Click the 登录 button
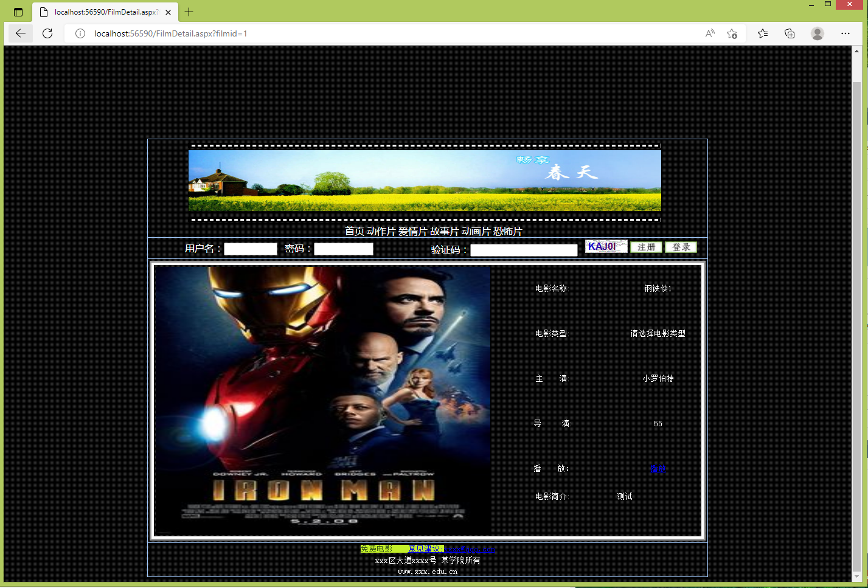Viewport: 868px width, 588px height. [x=681, y=247]
